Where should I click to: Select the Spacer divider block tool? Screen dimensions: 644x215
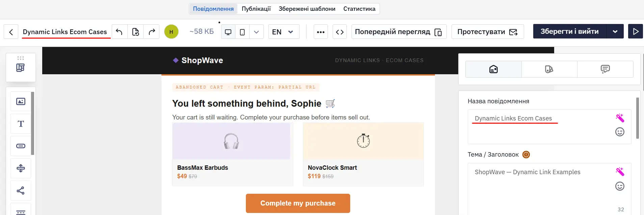pos(21,168)
